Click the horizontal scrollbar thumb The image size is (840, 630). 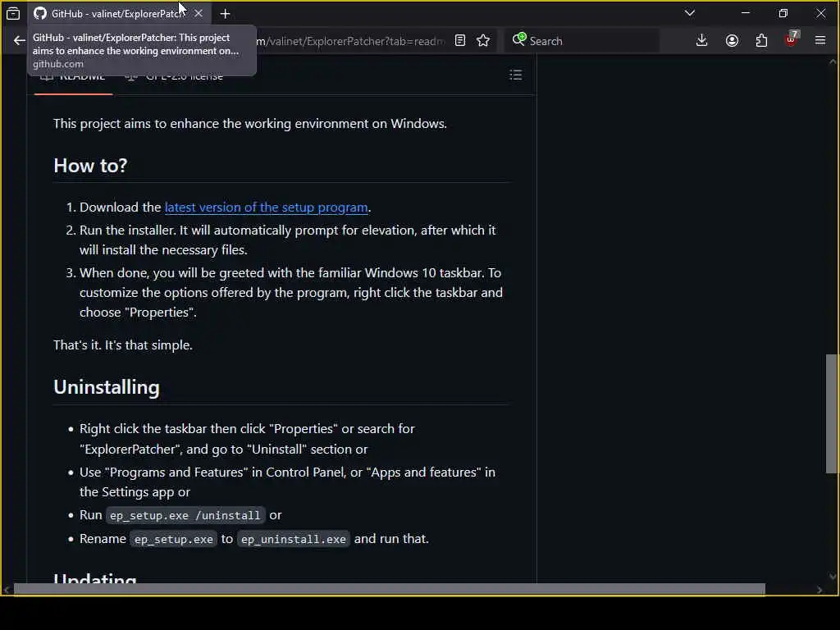click(x=390, y=589)
